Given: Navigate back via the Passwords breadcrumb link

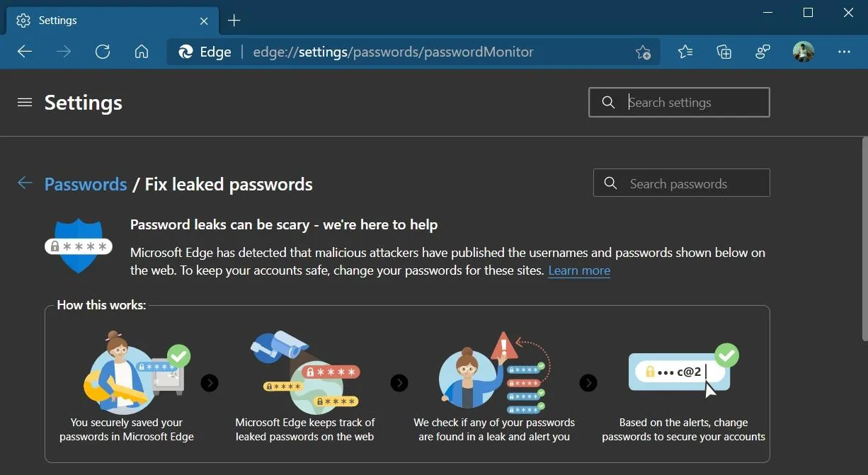Looking at the screenshot, I should click(85, 183).
